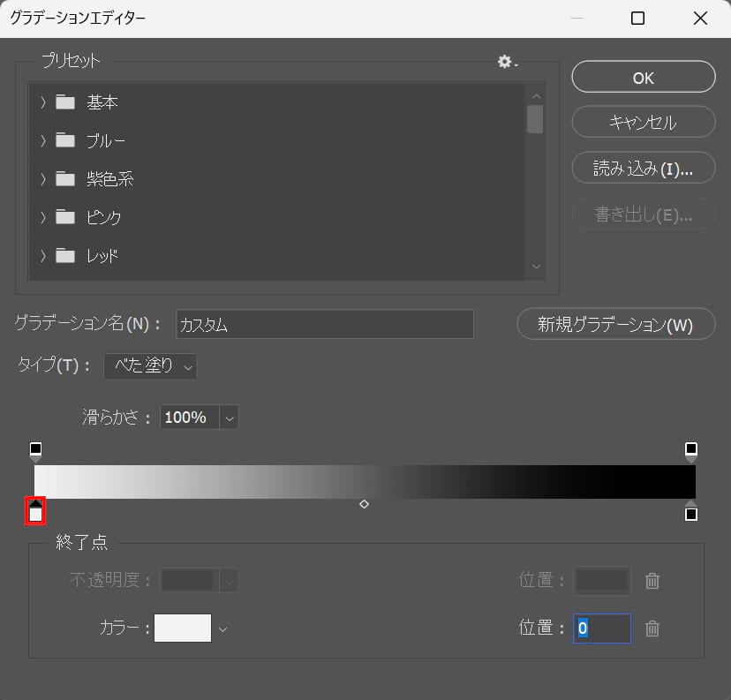731x700 pixels.
Task: Click the preset list scrollbar
Action: click(x=535, y=119)
